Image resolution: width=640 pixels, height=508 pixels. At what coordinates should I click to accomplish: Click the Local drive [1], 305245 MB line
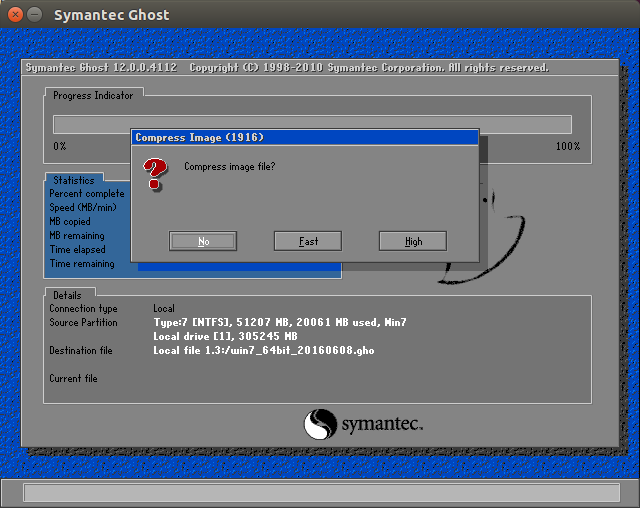[225, 336]
